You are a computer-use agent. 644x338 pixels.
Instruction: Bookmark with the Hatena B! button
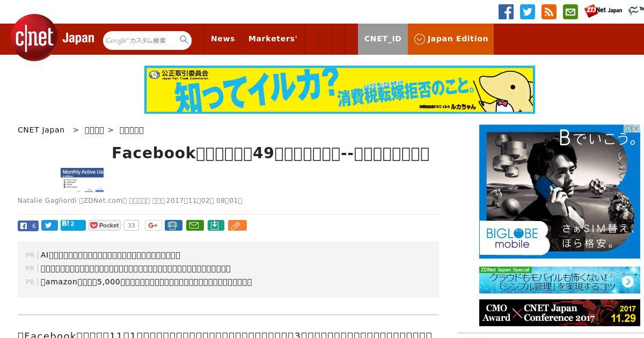(x=73, y=225)
